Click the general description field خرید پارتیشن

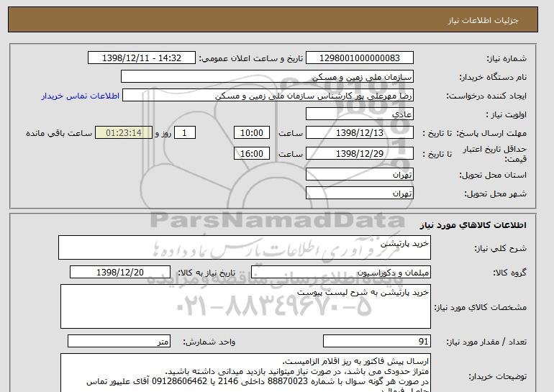[245, 247]
